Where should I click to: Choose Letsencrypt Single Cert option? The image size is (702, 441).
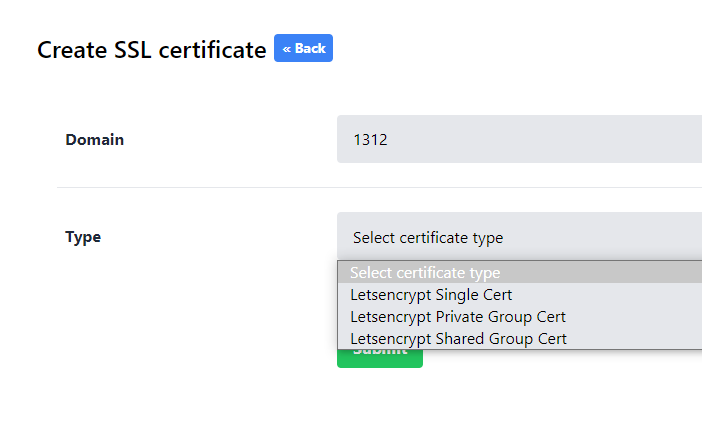coord(431,295)
